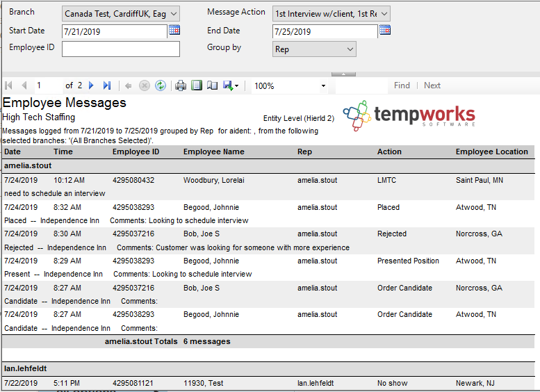Click employee ID 4295080432

[133, 180]
